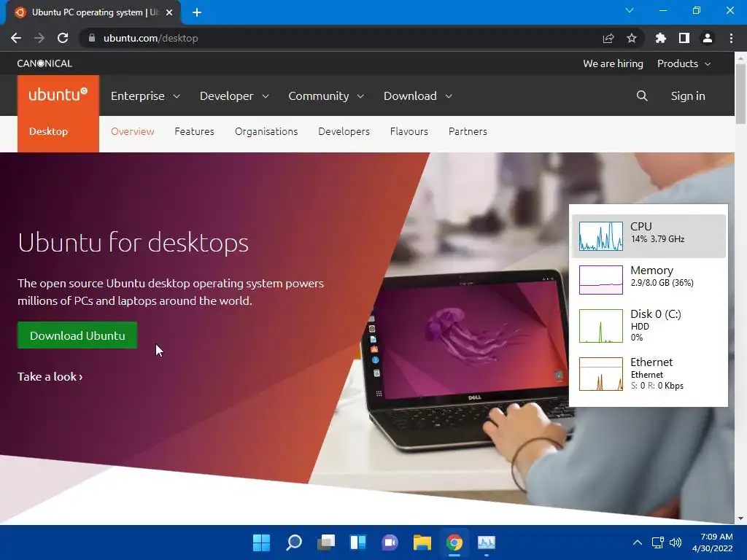Click the Chrome taskbar icon
The image size is (747, 560).
(454, 542)
